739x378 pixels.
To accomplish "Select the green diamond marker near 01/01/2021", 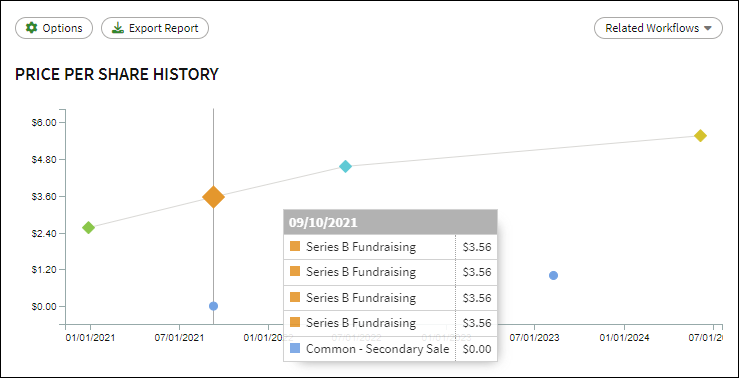I will pyautogui.click(x=88, y=228).
